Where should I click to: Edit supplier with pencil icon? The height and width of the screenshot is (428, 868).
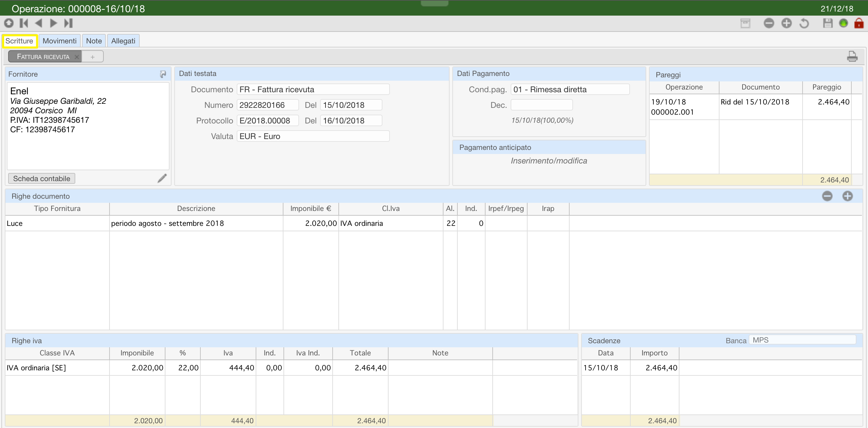[x=162, y=178]
